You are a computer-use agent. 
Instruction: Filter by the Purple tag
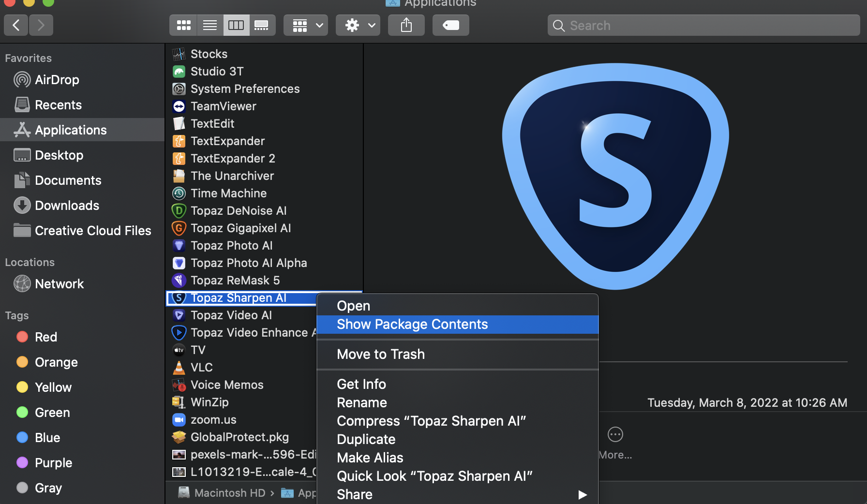tap(82, 463)
